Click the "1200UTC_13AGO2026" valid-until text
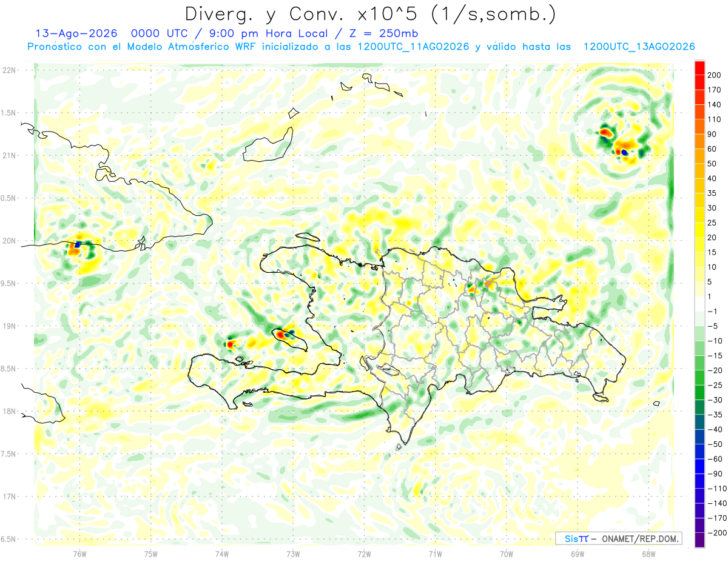728x562 pixels. 639,47
